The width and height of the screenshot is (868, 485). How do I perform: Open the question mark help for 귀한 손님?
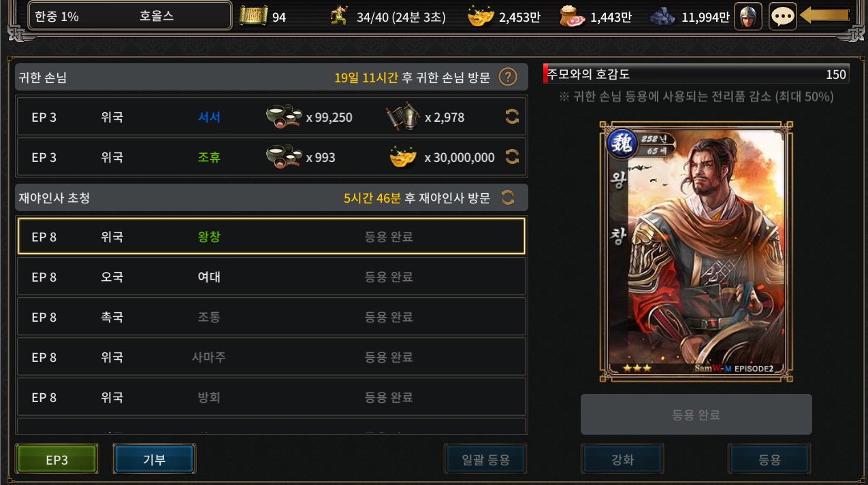[508, 77]
